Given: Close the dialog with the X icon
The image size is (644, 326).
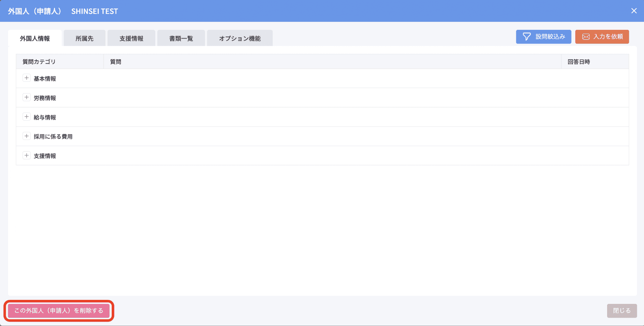Looking at the screenshot, I should [634, 11].
